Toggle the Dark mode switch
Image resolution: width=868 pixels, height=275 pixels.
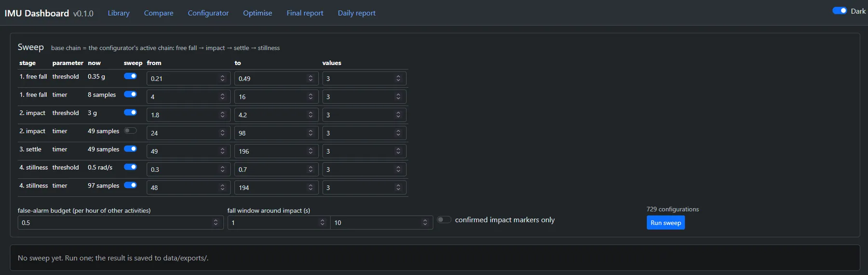tap(840, 11)
